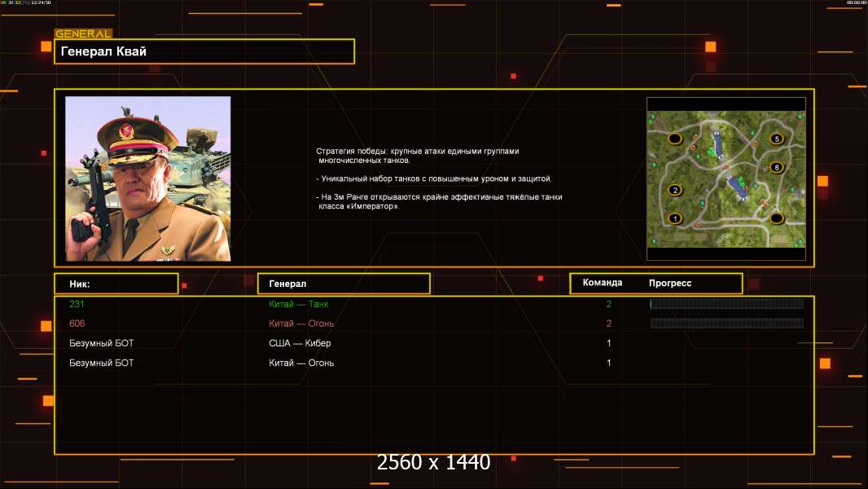Choose start position 6 on the minimap
The width and height of the screenshot is (868, 489).
click(776, 168)
